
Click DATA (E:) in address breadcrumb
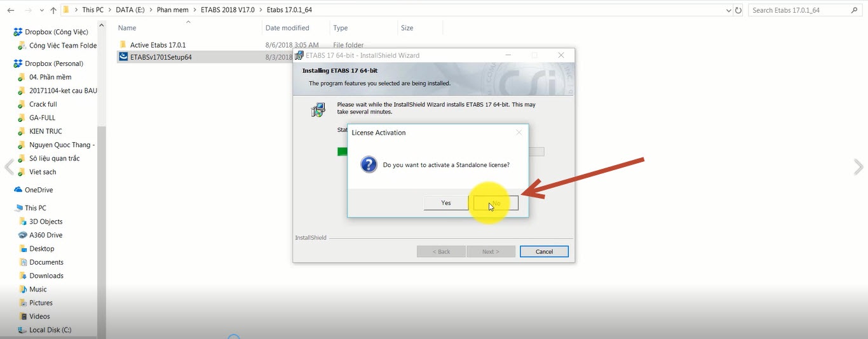(130, 10)
